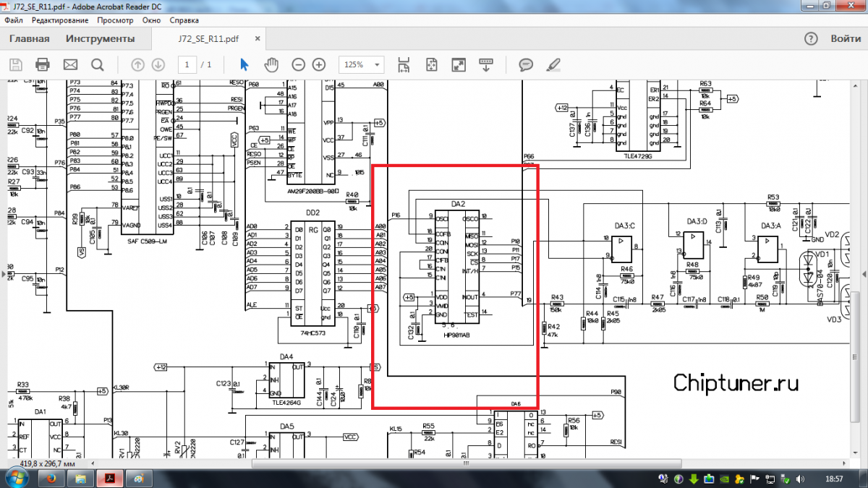Send file by email envelope icon

(70, 64)
